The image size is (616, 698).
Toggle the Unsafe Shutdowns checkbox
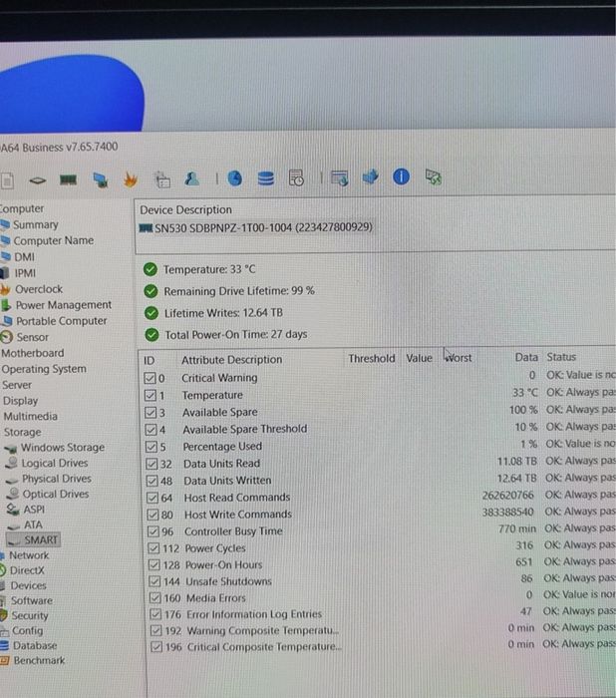pos(154,581)
